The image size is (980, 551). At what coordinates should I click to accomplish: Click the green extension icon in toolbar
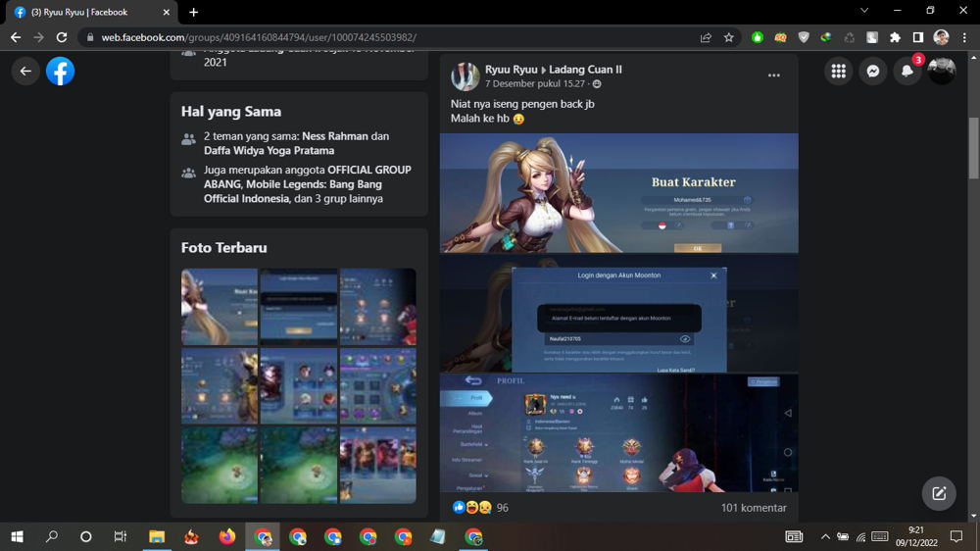tap(757, 37)
